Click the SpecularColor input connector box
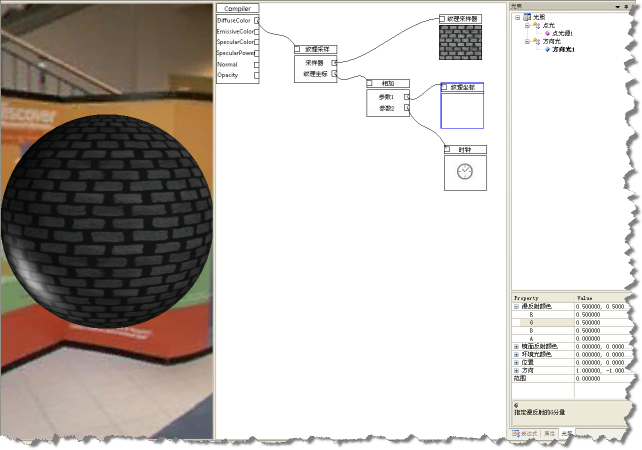This screenshot has height=450, width=642. point(257,42)
